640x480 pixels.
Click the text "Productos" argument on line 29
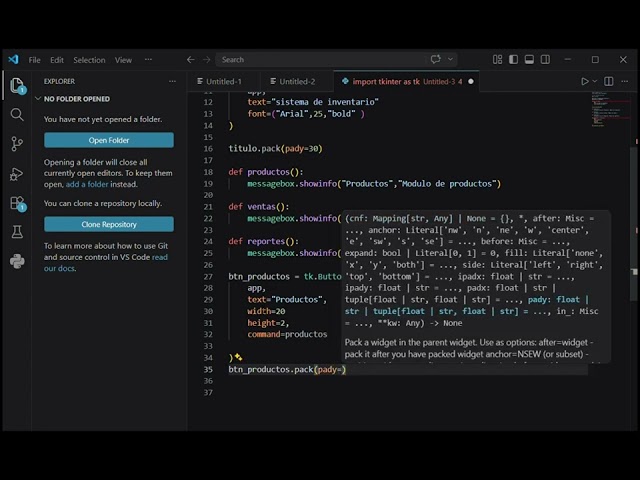287,299
